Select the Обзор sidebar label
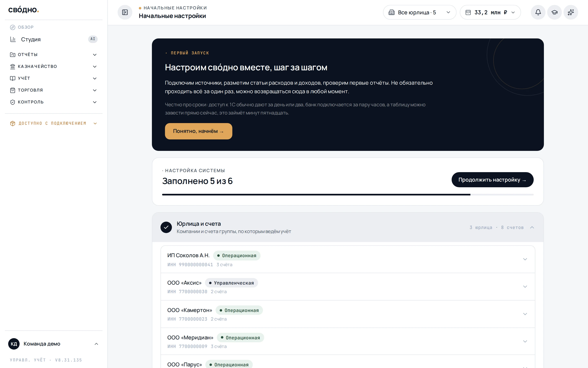The width and height of the screenshot is (588, 368). 26,27
